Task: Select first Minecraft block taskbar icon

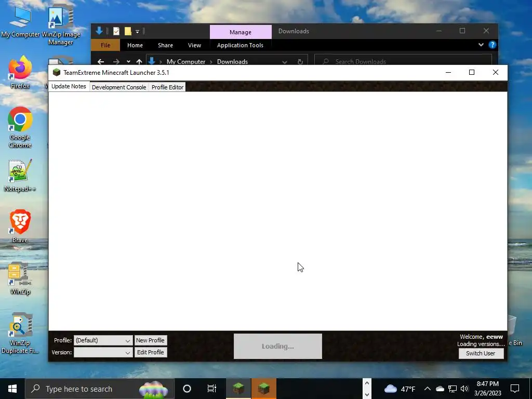Action: 238,389
